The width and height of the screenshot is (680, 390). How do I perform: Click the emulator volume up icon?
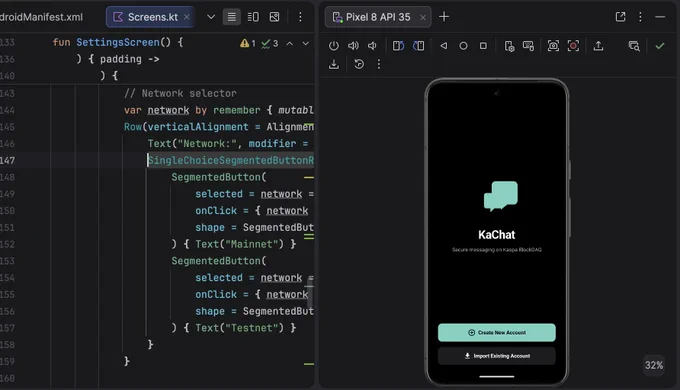click(x=353, y=46)
